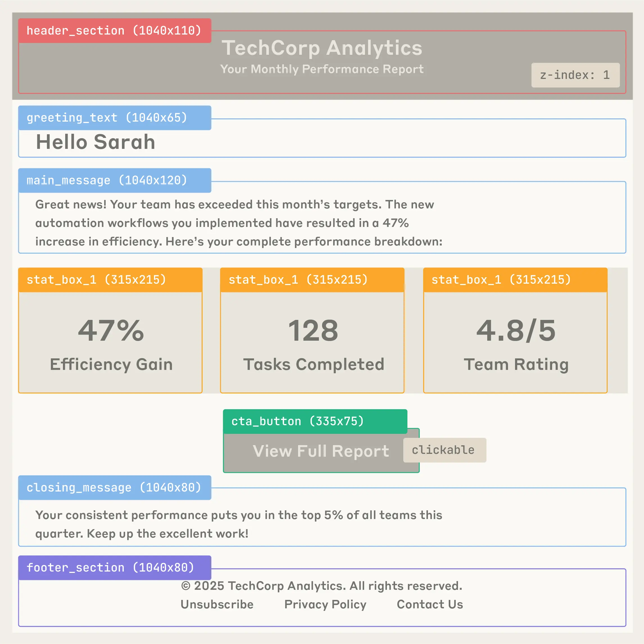
Task: Click the Contact Us footer link
Action: pyautogui.click(x=430, y=604)
